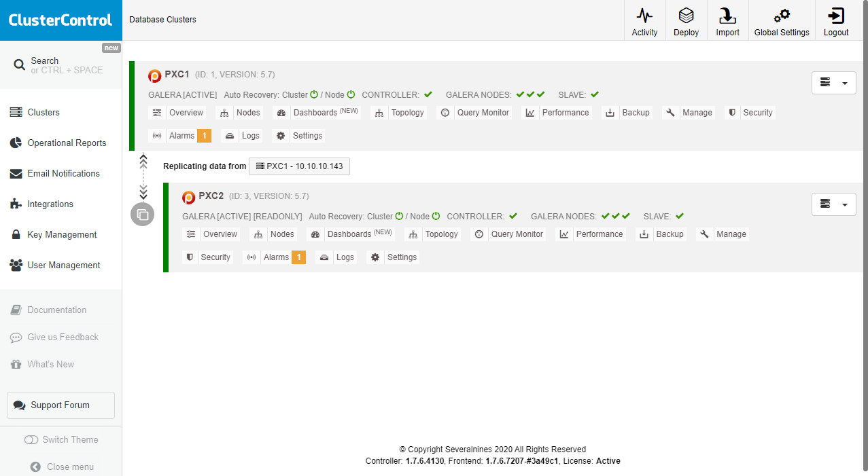Viewport: 868px width, 476px height.
Task: Toggle PXC2 Cluster auto recovery power icon
Action: (x=400, y=216)
